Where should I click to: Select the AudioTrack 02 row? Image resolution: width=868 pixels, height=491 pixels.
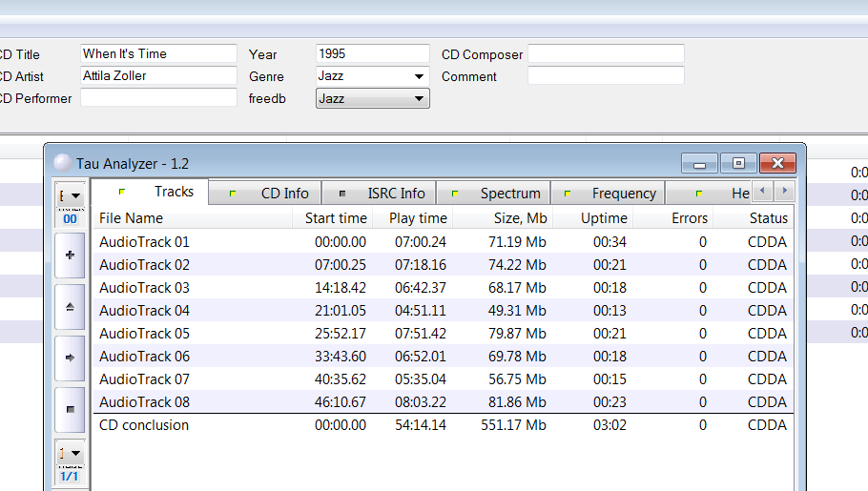click(444, 265)
